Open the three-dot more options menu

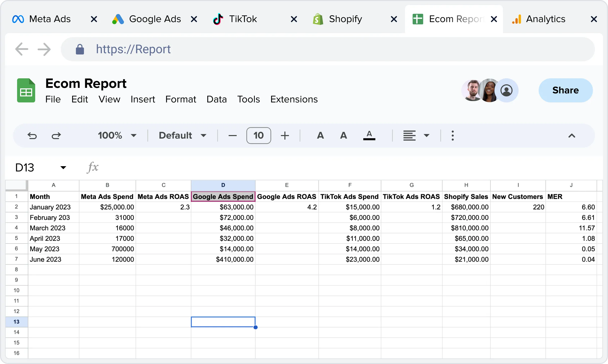coord(452,136)
